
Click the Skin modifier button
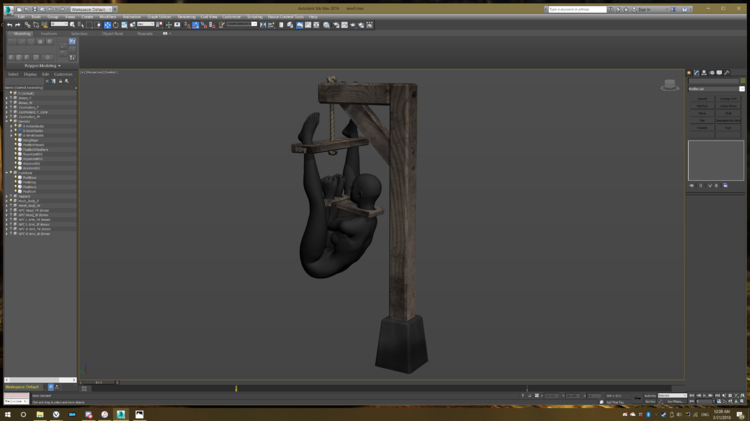702,121
